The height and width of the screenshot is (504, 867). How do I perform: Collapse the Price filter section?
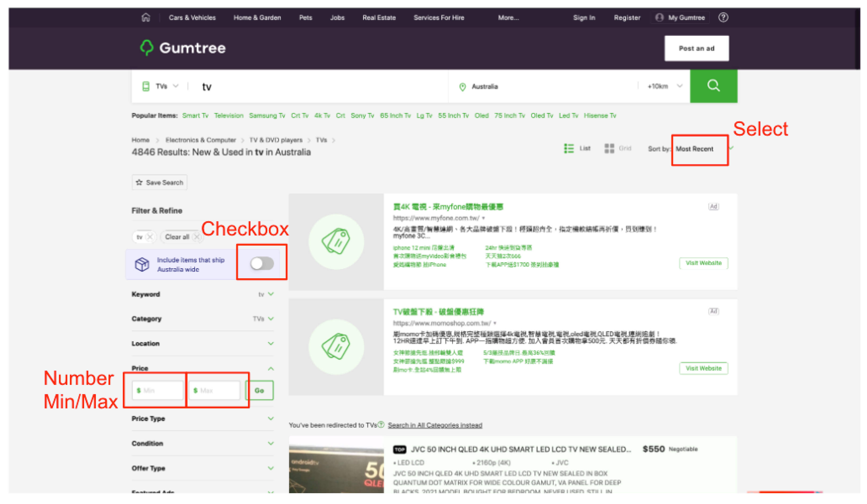point(271,368)
